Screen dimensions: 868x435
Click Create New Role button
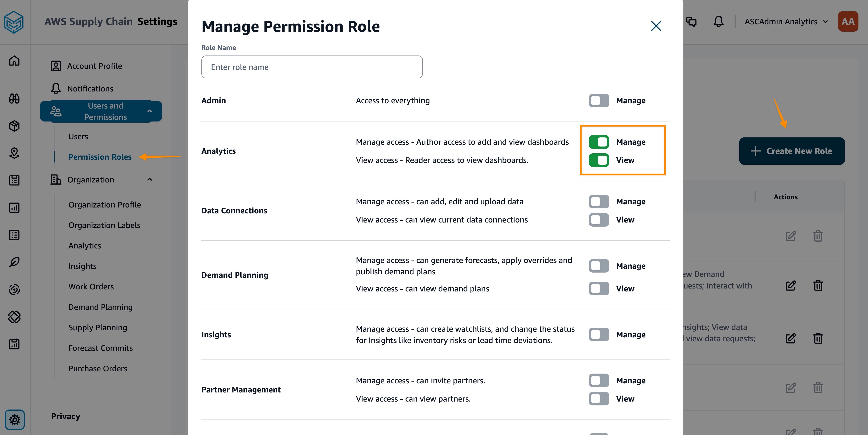(792, 151)
